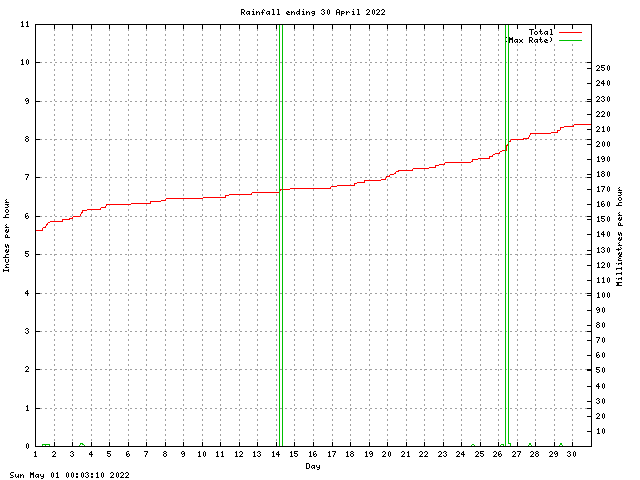Click the left axis value '9'
The image size is (640, 480).
(x=27, y=101)
